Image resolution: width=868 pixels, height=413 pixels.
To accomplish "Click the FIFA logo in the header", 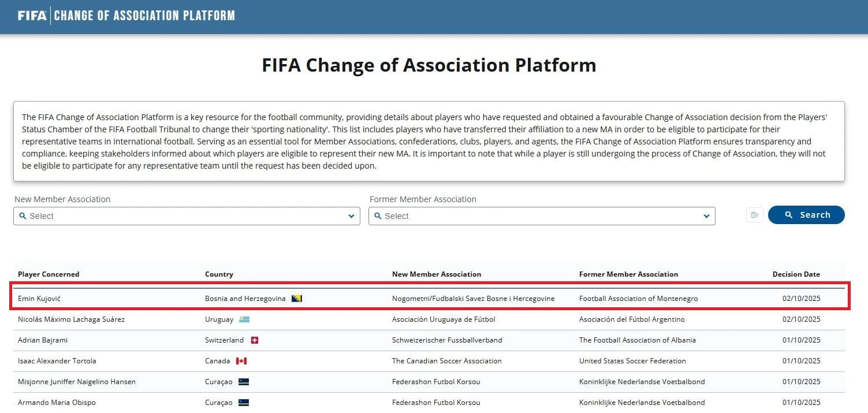I will pos(32,16).
